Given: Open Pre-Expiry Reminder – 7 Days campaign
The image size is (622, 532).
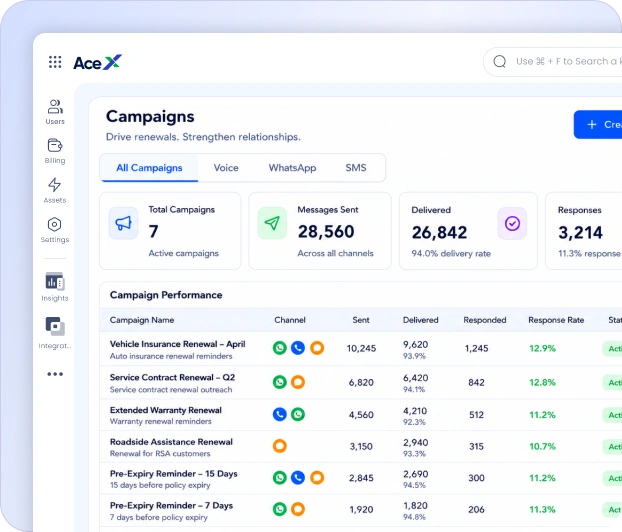Looking at the screenshot, I should pos(171,505).
